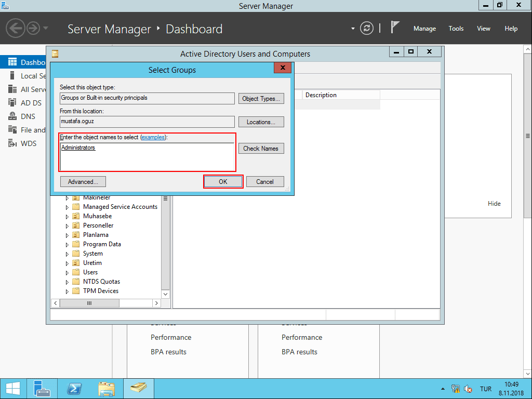Click the Server Manager vertical scrollbar thumb
The height and width of the screenshot is (399, 532).
[x=528, y=136]
